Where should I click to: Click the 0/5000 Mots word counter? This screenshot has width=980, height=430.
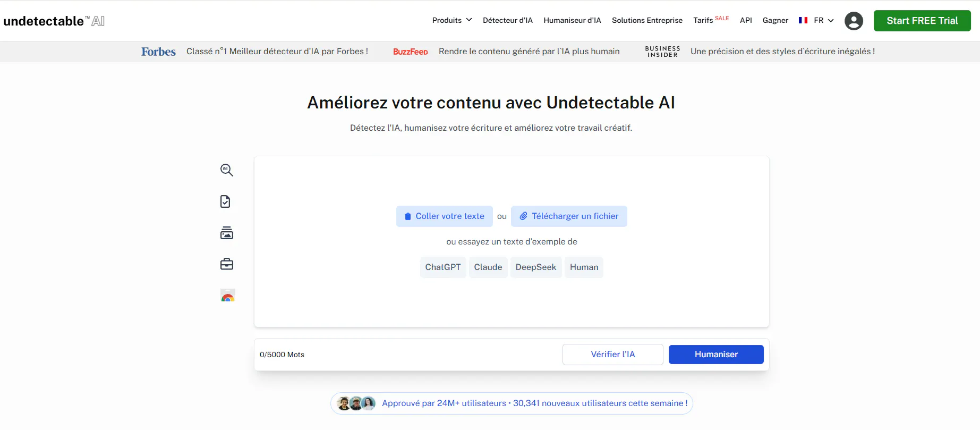[x=282, y=355]
